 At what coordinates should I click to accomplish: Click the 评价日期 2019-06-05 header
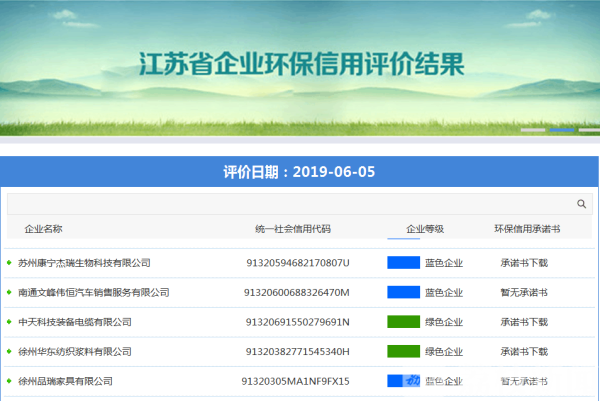(x=299, y=172)
